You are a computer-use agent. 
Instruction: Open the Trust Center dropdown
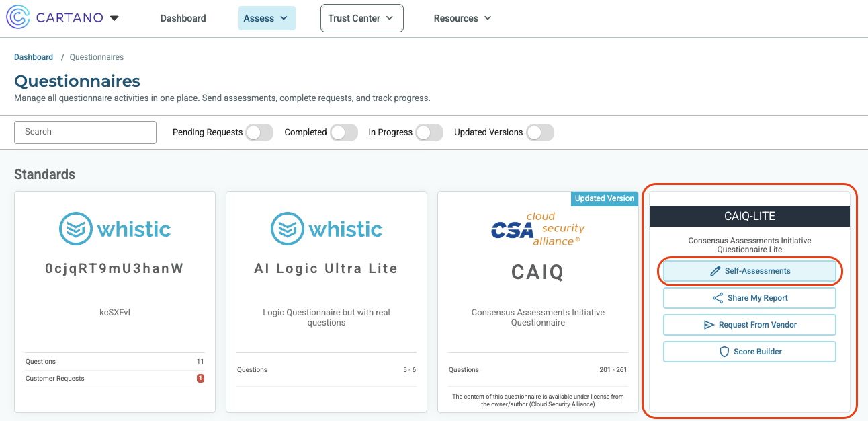pos(362,18)
